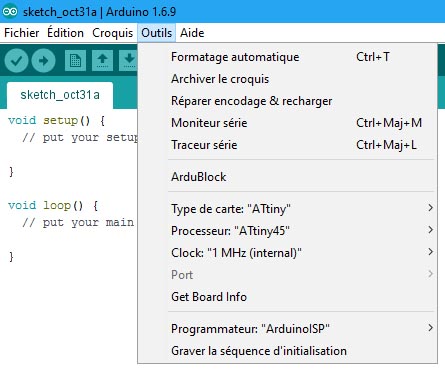445x375 pixels.
Task: Open a sketch with the up-arrow icon
Action: click(102, 60)
